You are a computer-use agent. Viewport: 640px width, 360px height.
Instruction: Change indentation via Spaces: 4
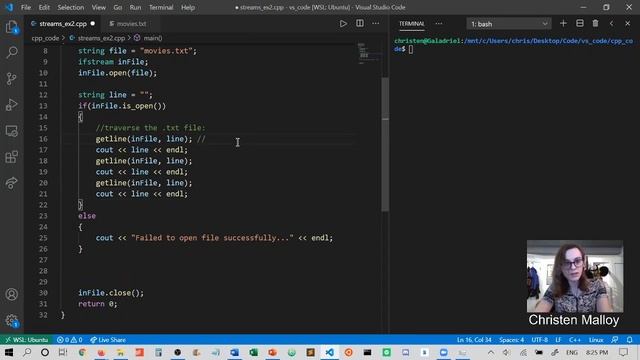511,340
